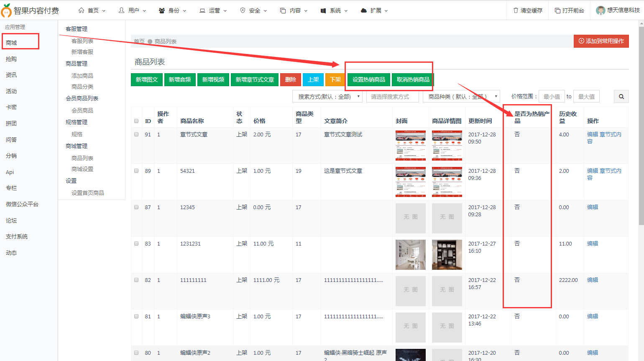Screen dimensions: 644x361
Task: Click the plus icon on 添加到常用操作
Action: click(x=581, y=41)
